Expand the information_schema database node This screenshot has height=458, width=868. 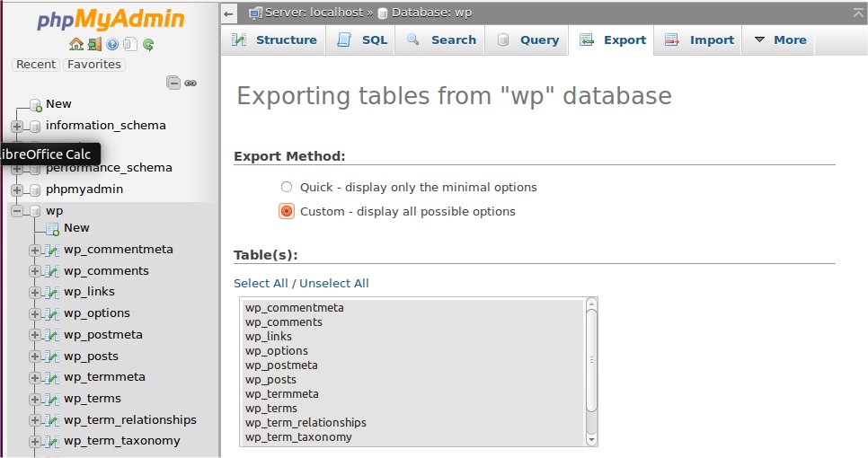click(x=17, y=126)
